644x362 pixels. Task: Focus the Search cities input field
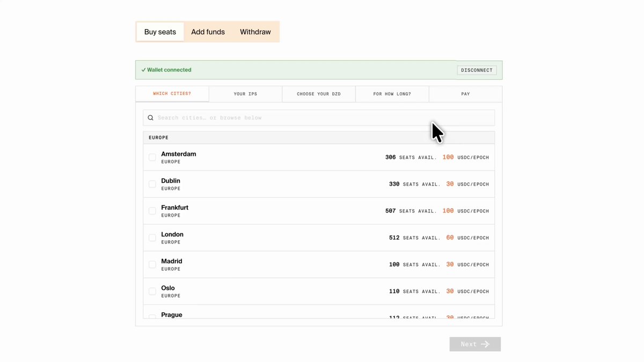click(319, 118)
